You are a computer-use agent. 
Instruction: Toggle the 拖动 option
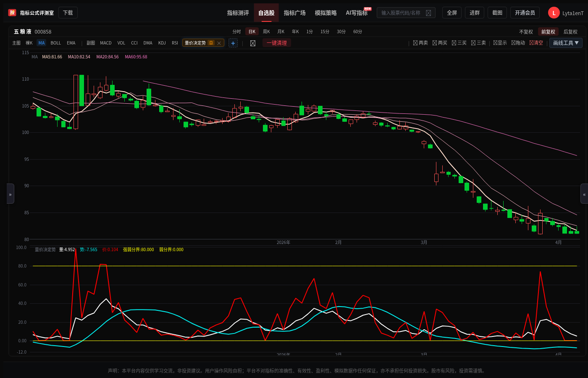pyautogui.click(x=518, y=43)
